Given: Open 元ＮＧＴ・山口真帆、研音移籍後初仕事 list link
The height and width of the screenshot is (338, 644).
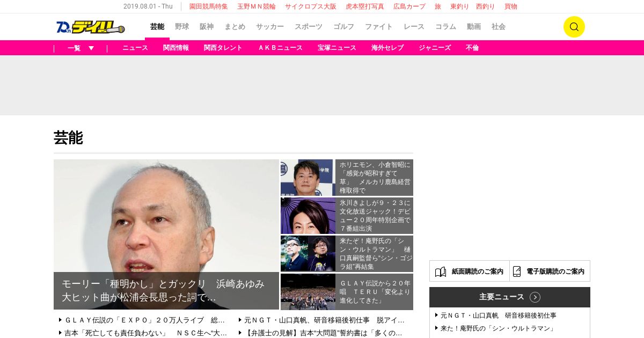Looking at the screenshot, I should [x=324, y=320].
